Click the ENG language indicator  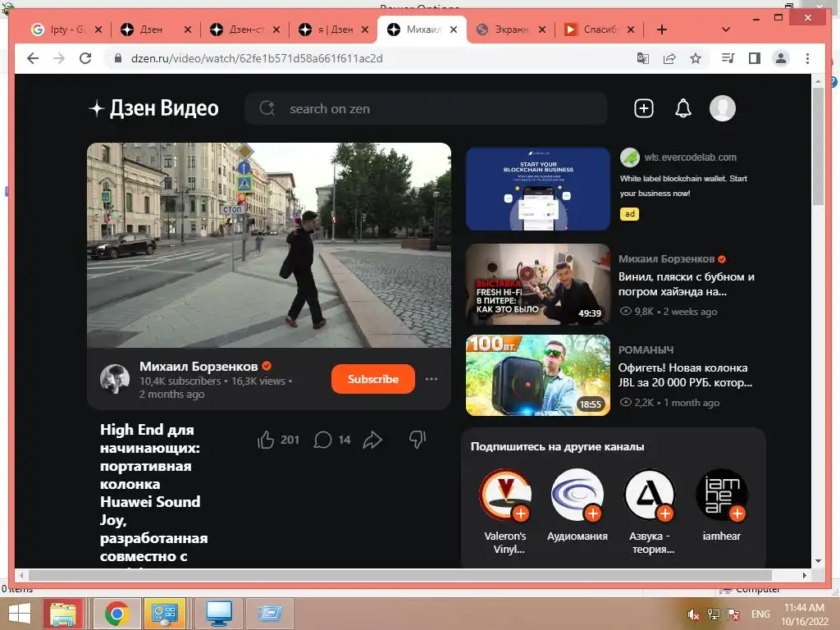[760, 614]
